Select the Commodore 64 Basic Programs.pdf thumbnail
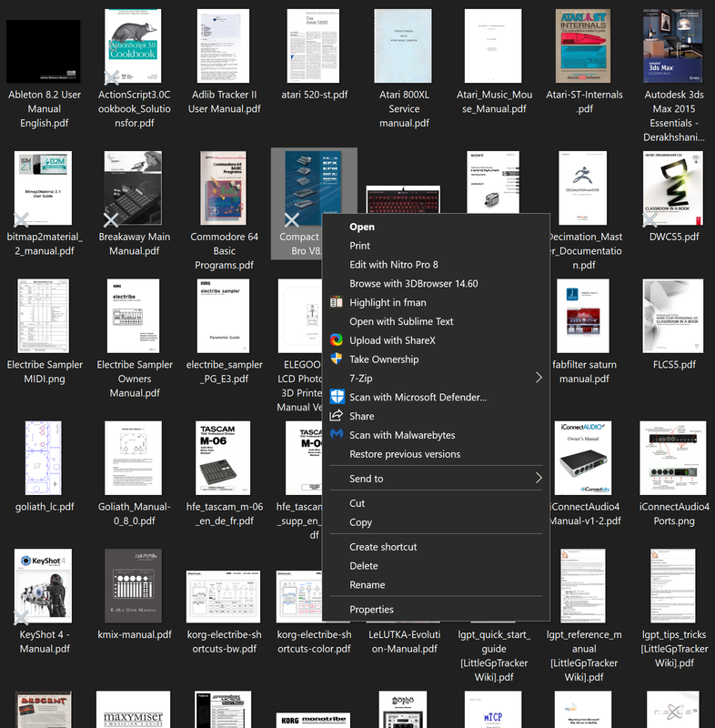 tap(224, 188)
